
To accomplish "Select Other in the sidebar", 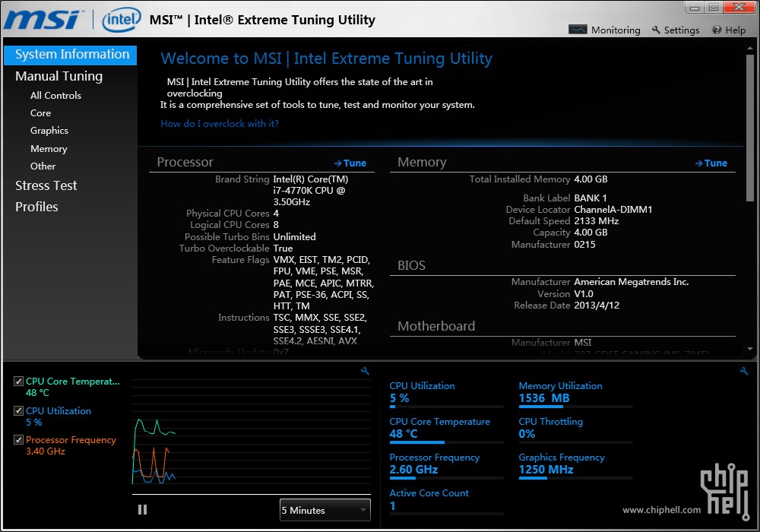I will (43, 166).
